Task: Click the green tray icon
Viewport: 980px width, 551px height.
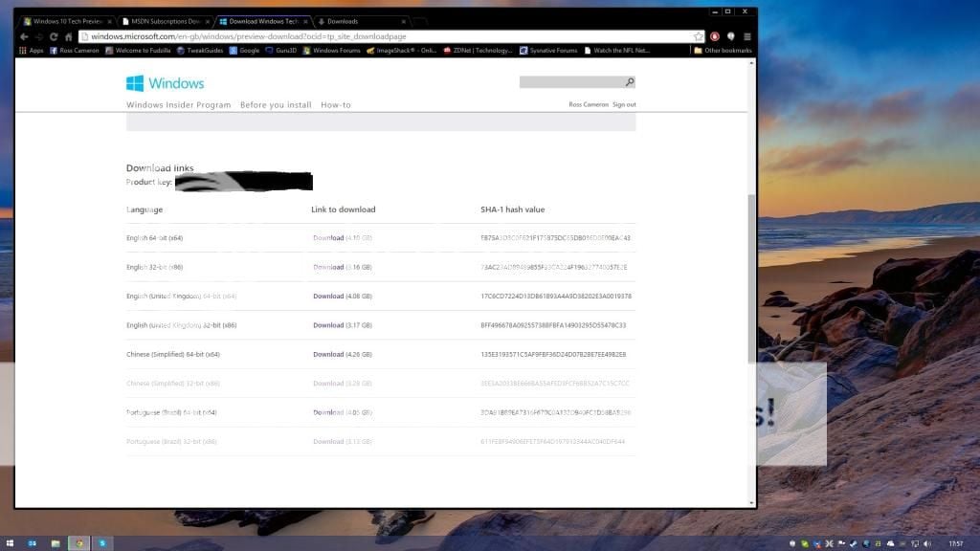Action: point(804,544)
